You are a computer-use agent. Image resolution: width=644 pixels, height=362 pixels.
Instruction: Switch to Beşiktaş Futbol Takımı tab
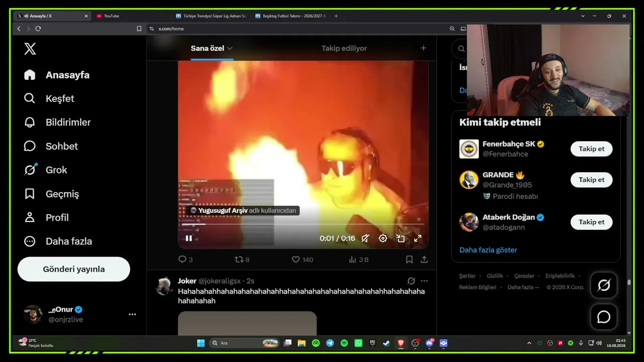[290, 16]
